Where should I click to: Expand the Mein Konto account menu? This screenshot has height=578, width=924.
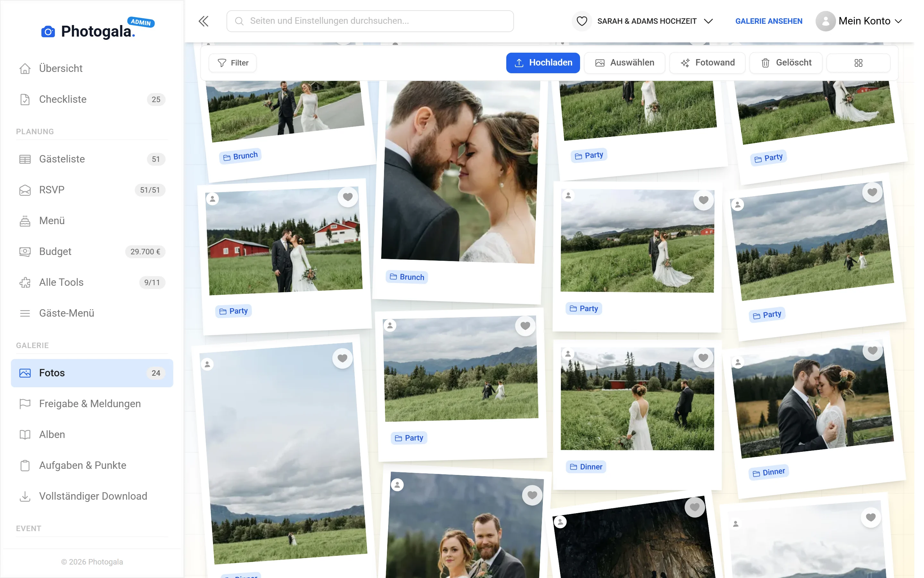tap(859, 21)
